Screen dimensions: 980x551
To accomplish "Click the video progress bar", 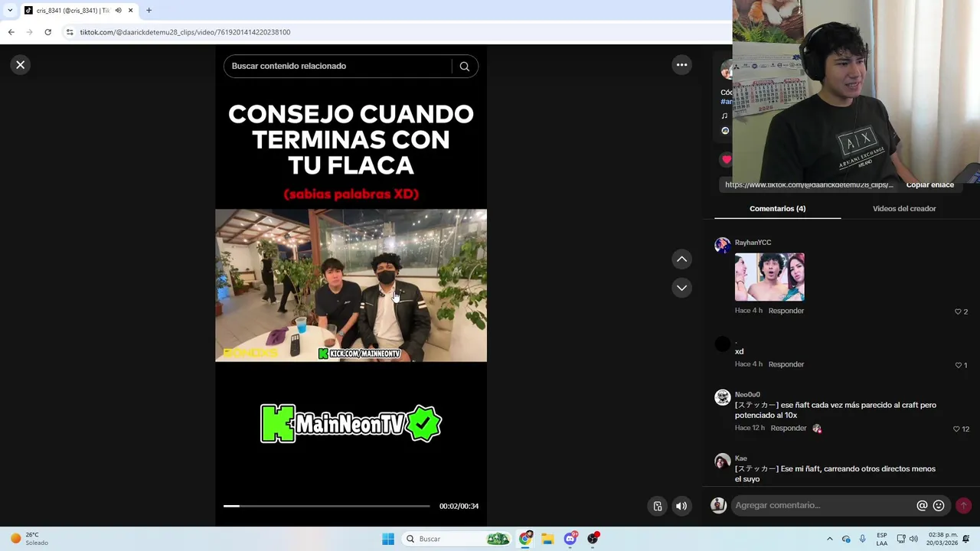I will (326, 506).
